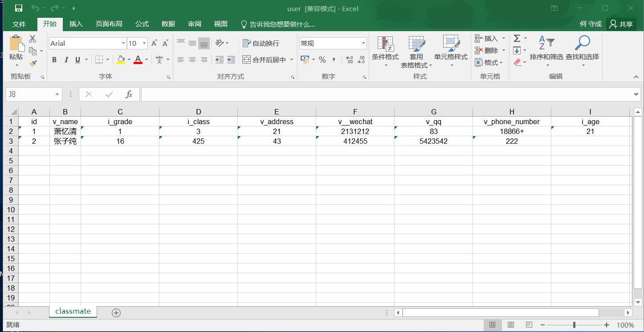
Task: Add new sheet plus button
Action: [116, 313]
